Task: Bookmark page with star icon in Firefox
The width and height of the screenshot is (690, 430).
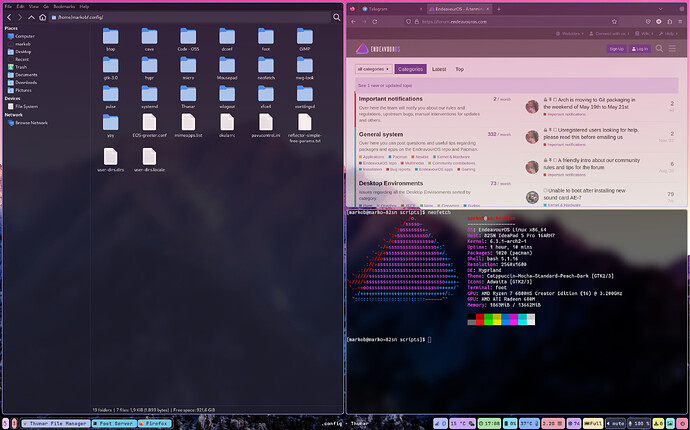Action: point(614,22)
